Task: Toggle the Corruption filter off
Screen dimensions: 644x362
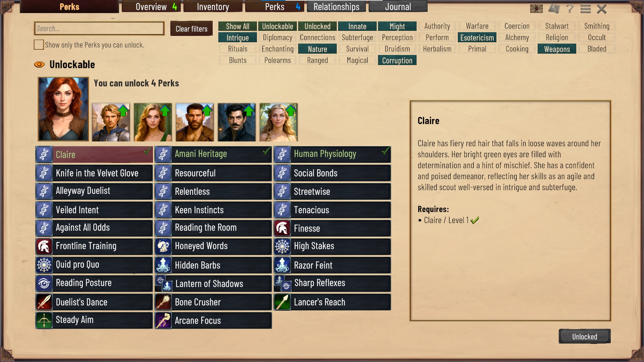Action: 397,60
